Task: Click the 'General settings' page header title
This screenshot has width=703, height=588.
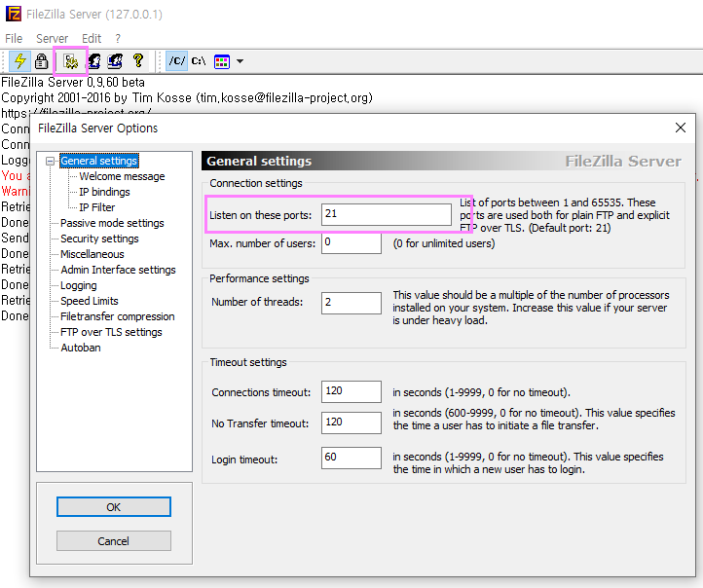Action: [x=259, y=162]
